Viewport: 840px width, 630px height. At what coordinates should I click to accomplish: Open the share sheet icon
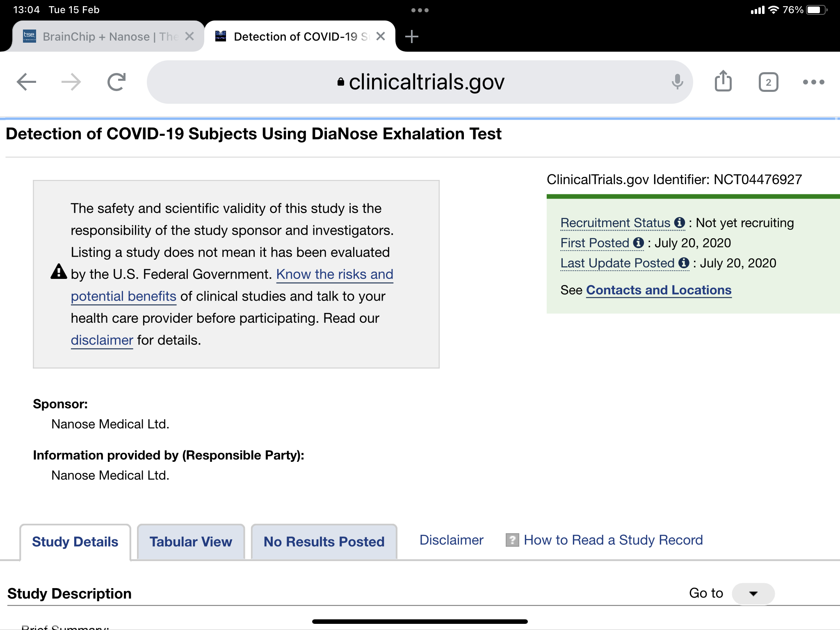coord(723,81)
